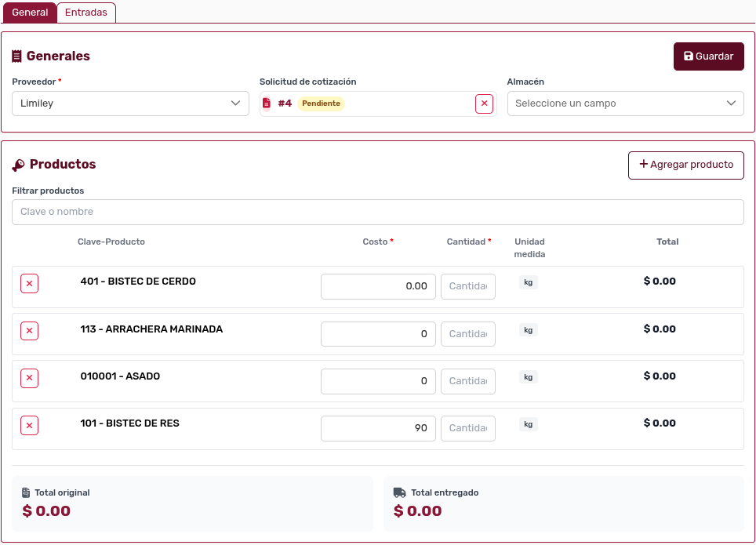Click the quantity field for BISTEC DE CERDO
Viewport: 756px width, 545px height.
(467, 286)
